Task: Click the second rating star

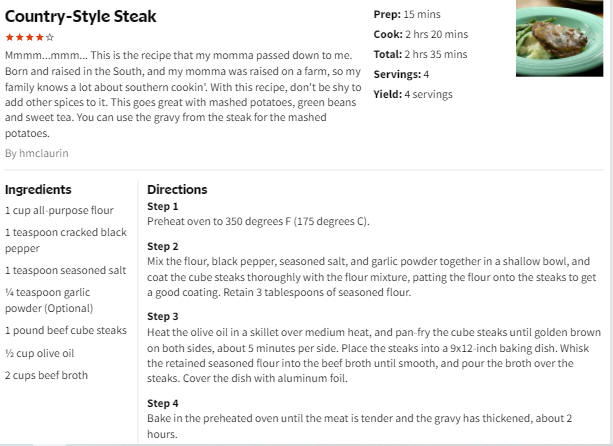Action: 20,38
